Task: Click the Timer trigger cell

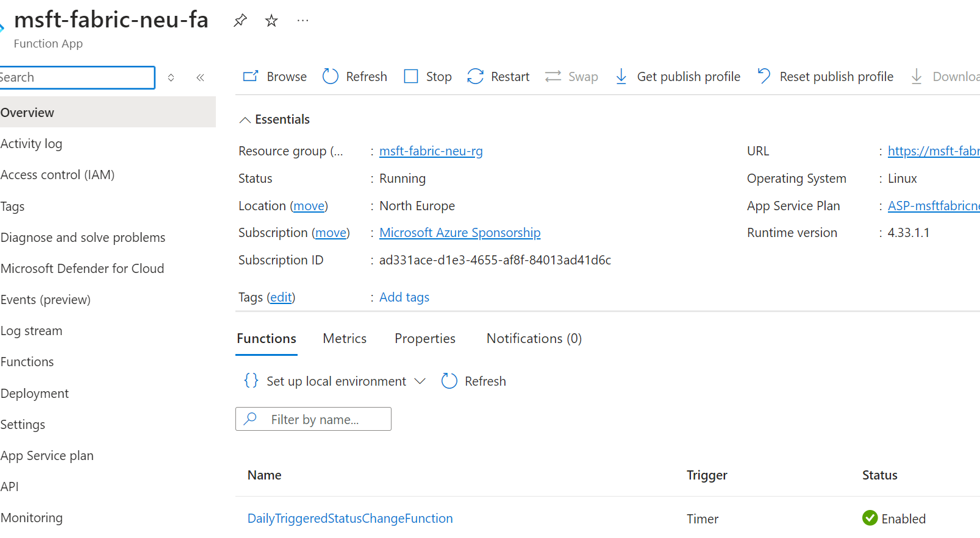Action: point(703,519)
